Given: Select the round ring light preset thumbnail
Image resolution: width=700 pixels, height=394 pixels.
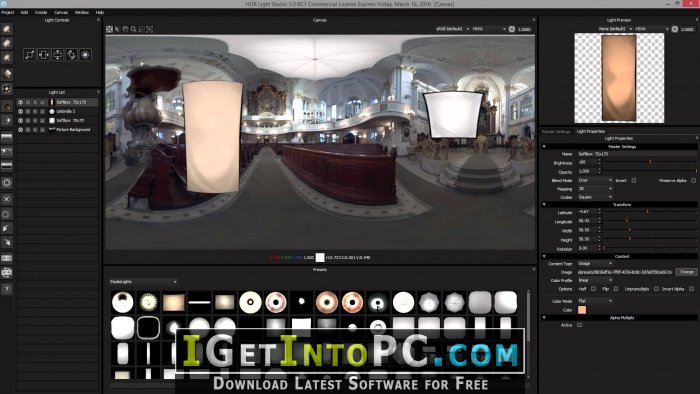Looking at the screenshot, I should pos(250,302).
